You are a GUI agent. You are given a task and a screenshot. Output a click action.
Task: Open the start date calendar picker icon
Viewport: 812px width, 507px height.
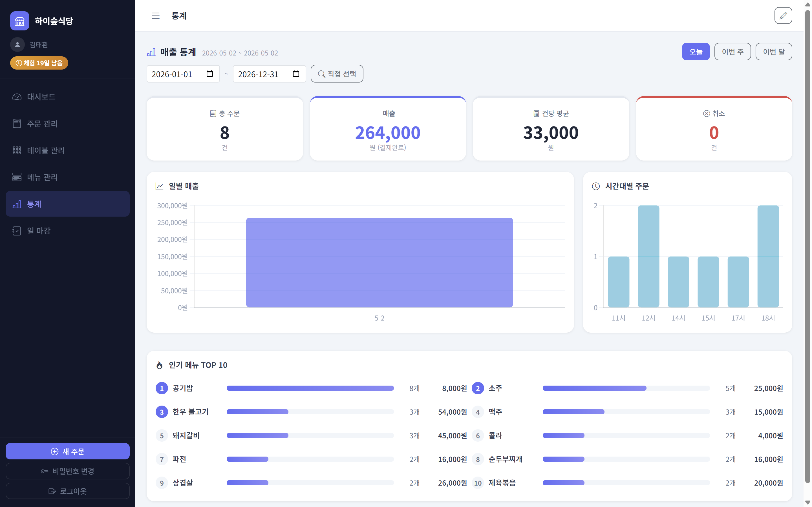coord(210,74)
